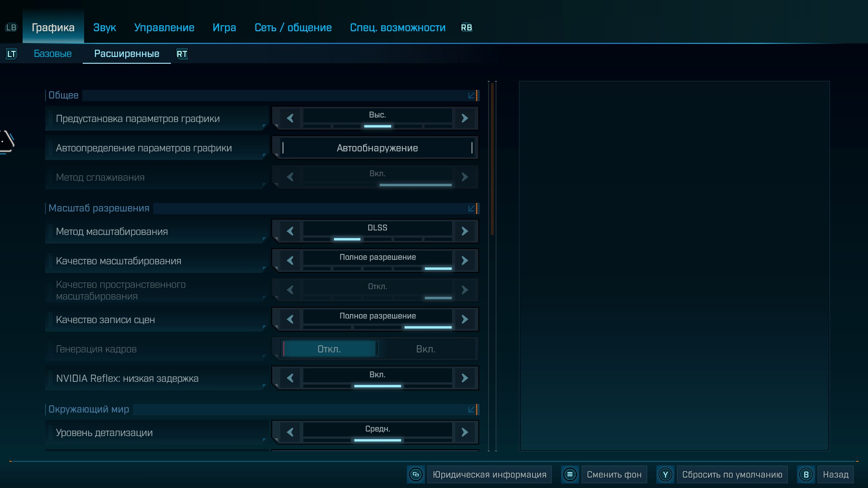Collapse the Масштаб разрешения section
The width and height of the screenshot is (868, 488).
[472, 208]
